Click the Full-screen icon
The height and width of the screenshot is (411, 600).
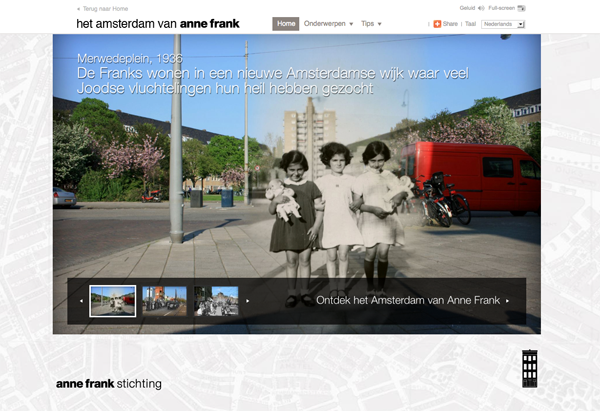tap(521, 8)
